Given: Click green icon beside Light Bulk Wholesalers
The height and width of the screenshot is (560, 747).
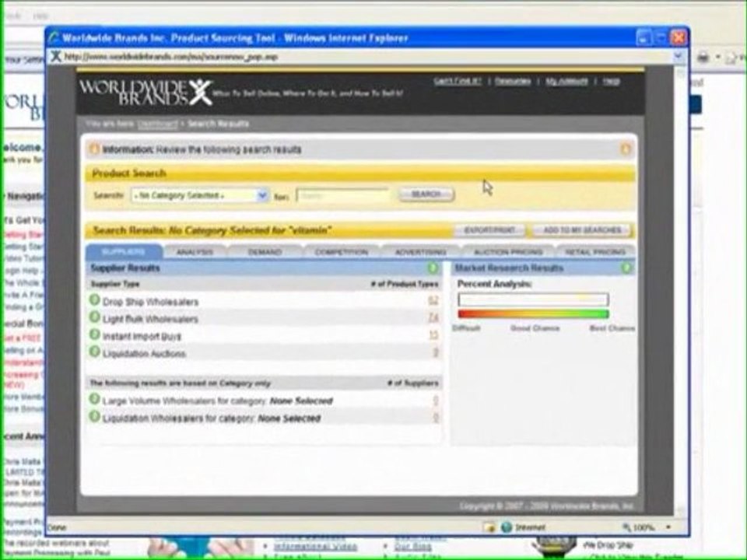Looking at the screenshot, I should click(94, 317).
